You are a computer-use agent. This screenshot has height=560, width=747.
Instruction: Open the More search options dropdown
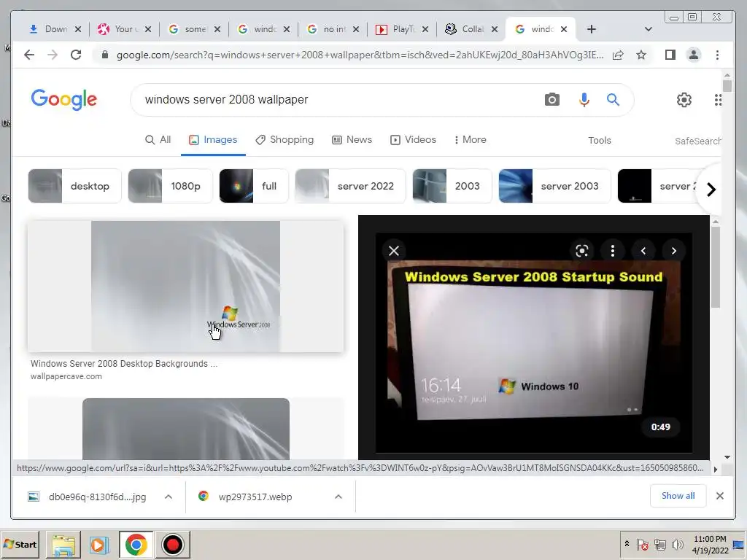pos(470,139)
